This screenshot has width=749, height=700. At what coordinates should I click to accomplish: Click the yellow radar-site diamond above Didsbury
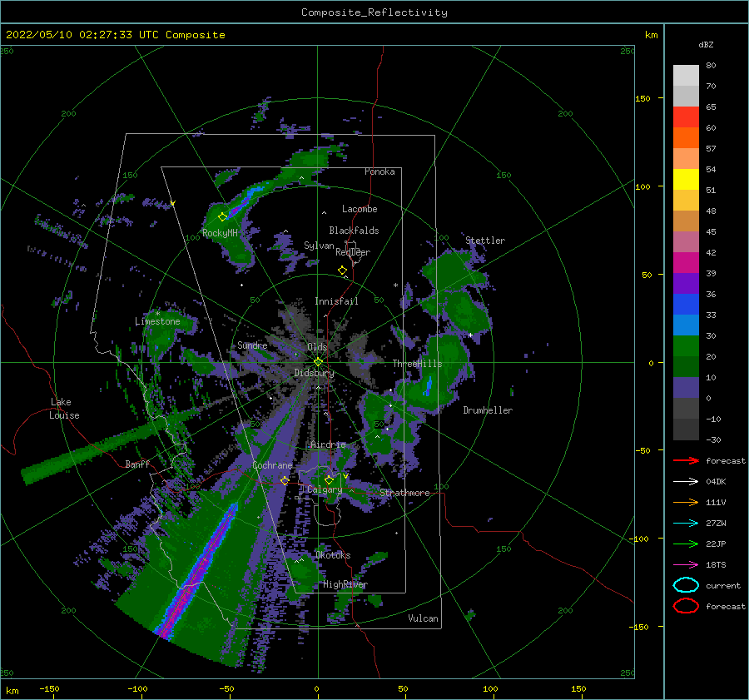318,362
